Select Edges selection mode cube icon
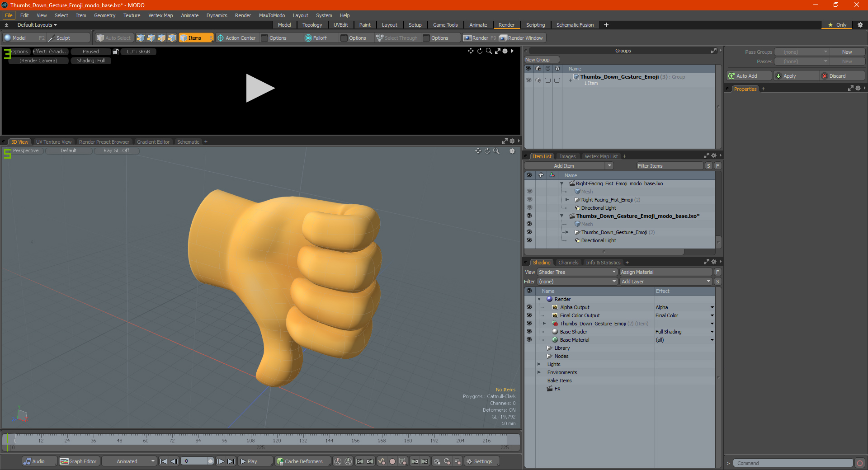Screen dimensions: 868x470 pyautogui.click(x=151, y=38)
